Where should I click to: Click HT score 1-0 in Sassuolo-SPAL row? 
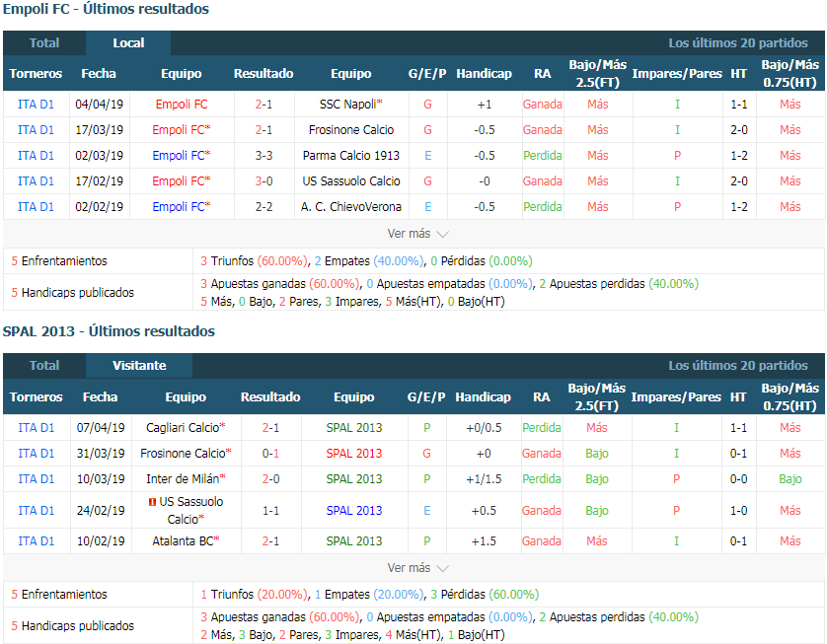coord(738,510)
